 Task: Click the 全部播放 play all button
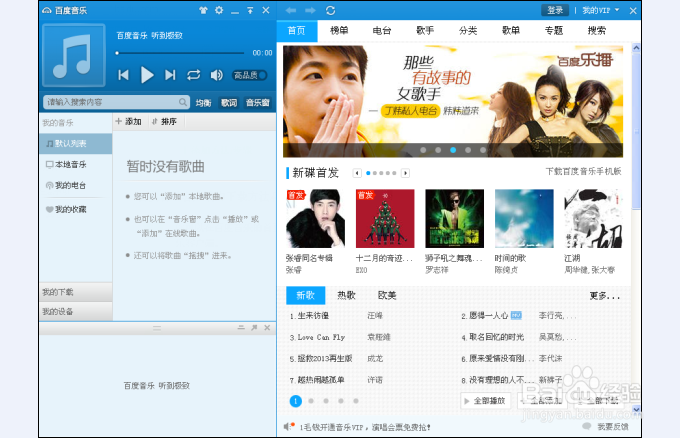pyautogui.click(x=485, y=401)
